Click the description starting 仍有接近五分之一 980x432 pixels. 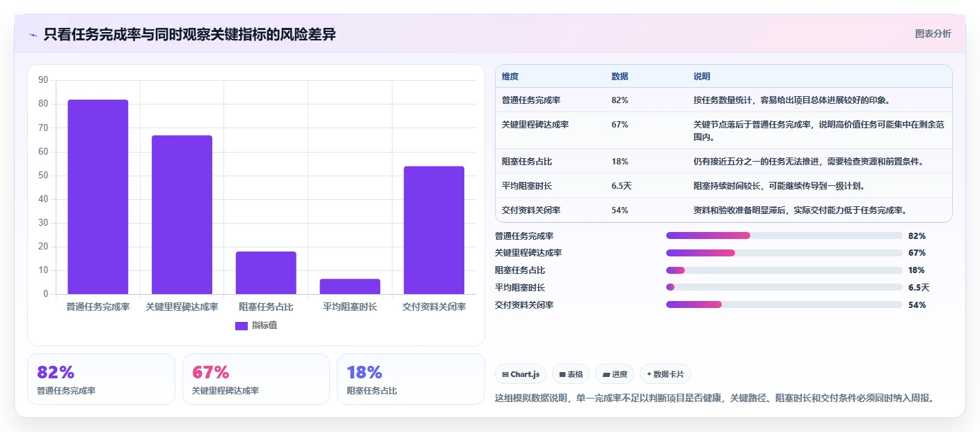click(808, 162)
